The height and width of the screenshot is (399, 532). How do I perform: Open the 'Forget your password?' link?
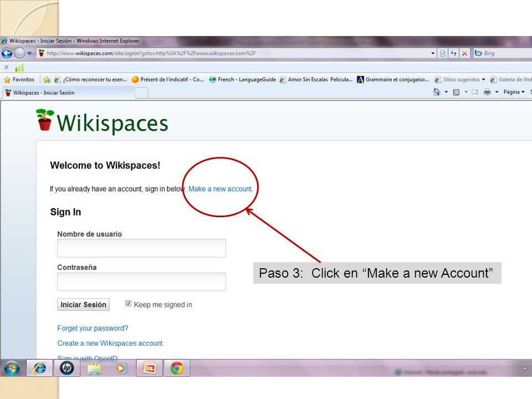coord(93,328)
